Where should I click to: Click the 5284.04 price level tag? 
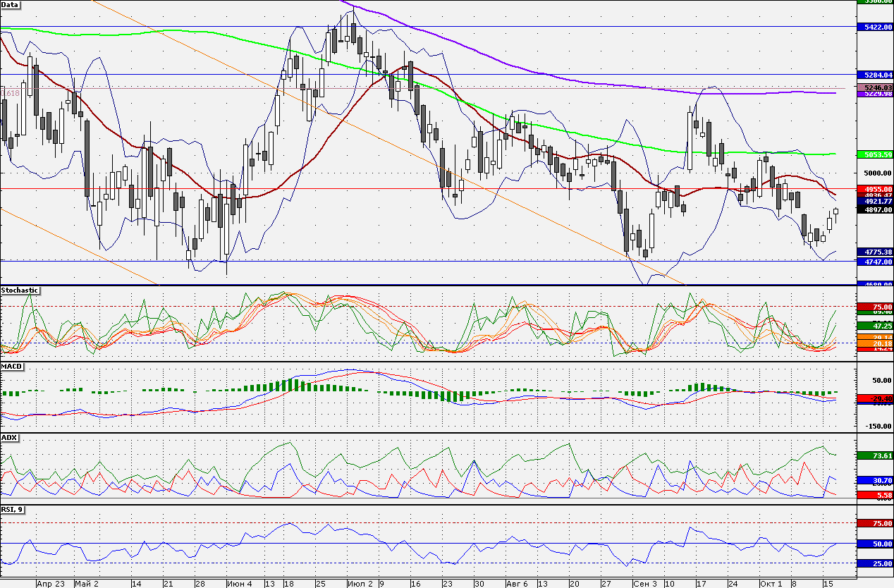874,74
